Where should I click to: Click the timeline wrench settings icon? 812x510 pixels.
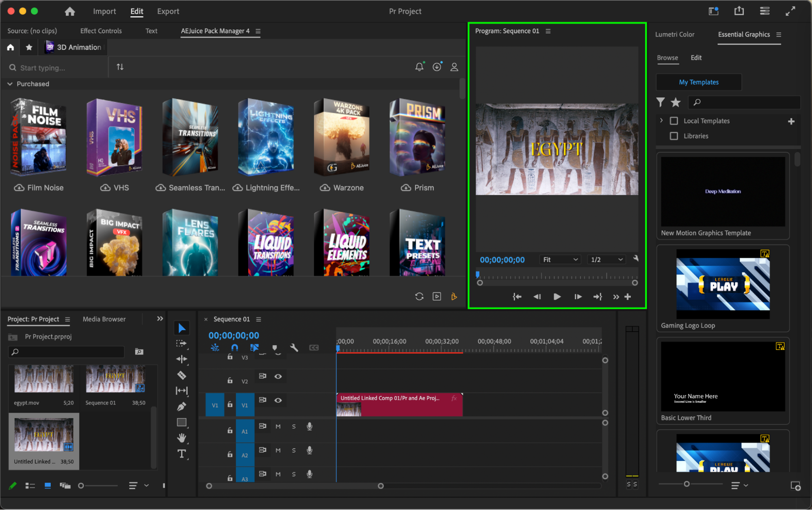(294, 348)
